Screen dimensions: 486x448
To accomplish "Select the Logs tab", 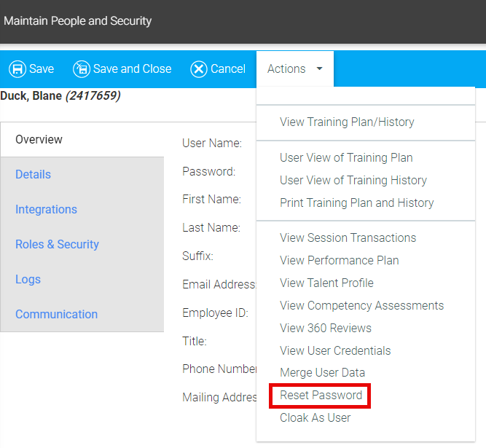I will click(x=28, y=279).
